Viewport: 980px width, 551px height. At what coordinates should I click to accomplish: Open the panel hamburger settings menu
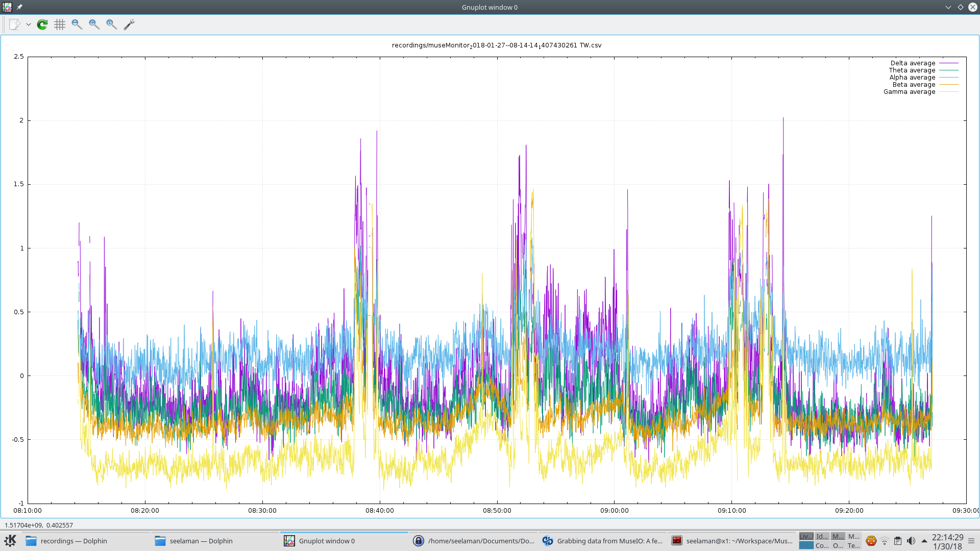pos(971,541)
